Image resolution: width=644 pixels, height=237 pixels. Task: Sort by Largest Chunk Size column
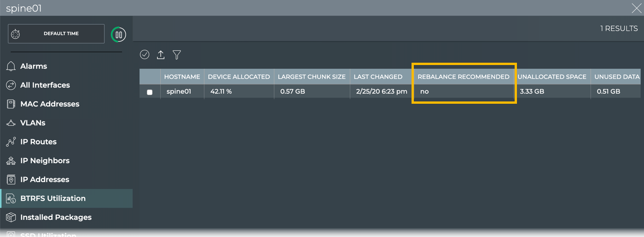pyautogui.click(x=312, y=77)
